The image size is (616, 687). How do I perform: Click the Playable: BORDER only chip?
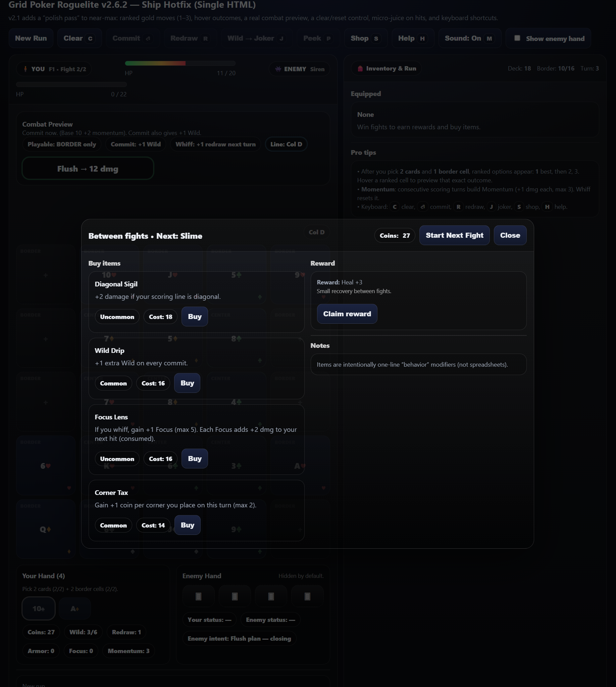point(62,144)
